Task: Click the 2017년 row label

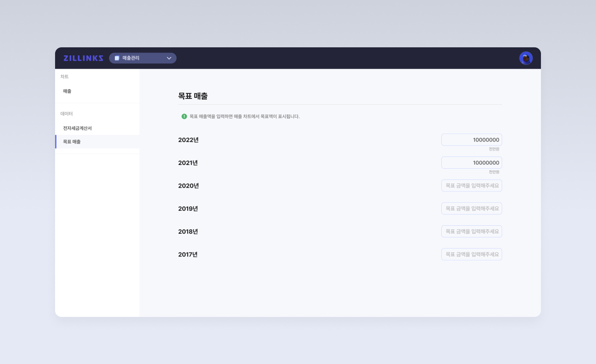Action: (x=188, y=255)
